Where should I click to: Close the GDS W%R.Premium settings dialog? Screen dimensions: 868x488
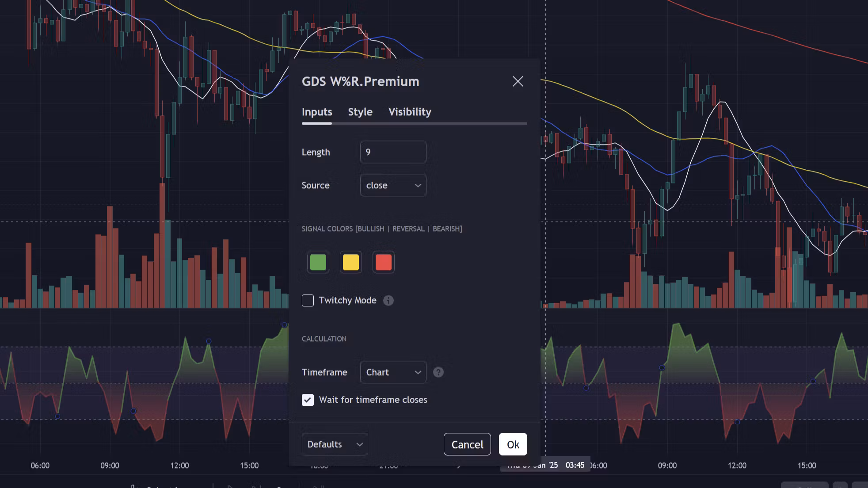tap(518, 81)
